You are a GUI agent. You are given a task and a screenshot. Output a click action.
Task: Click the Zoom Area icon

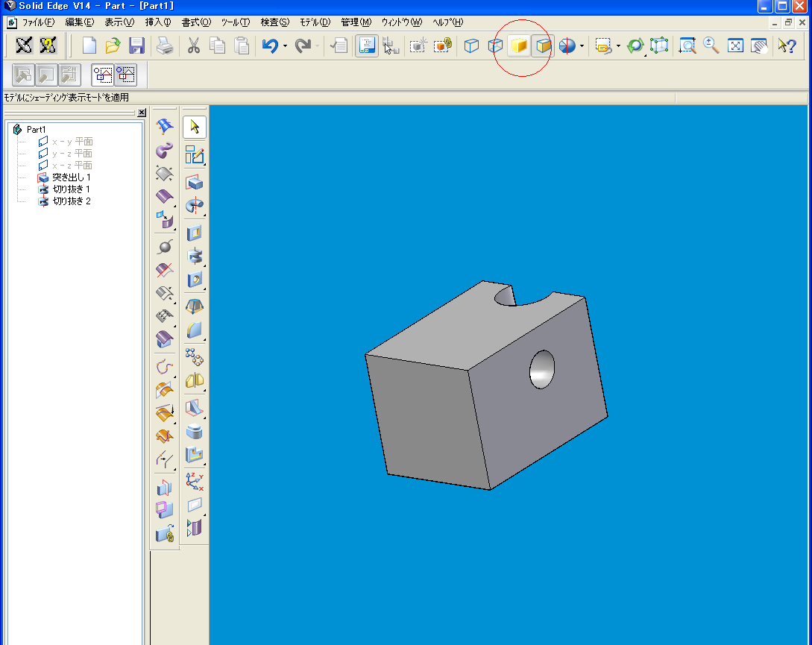687,45
